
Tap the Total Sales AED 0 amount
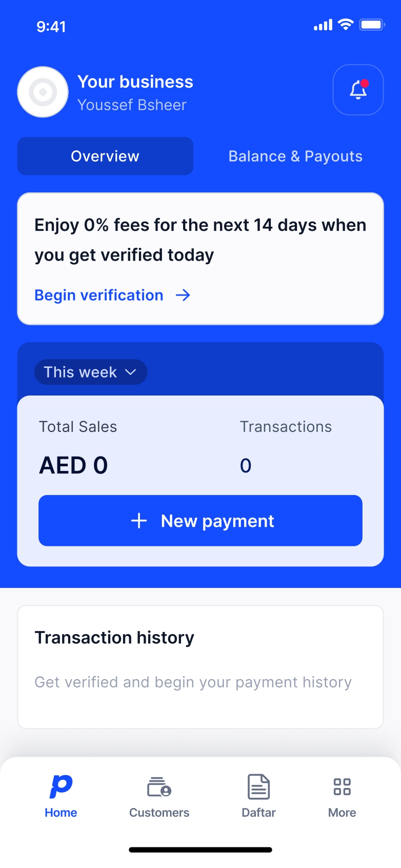point(74,465)
